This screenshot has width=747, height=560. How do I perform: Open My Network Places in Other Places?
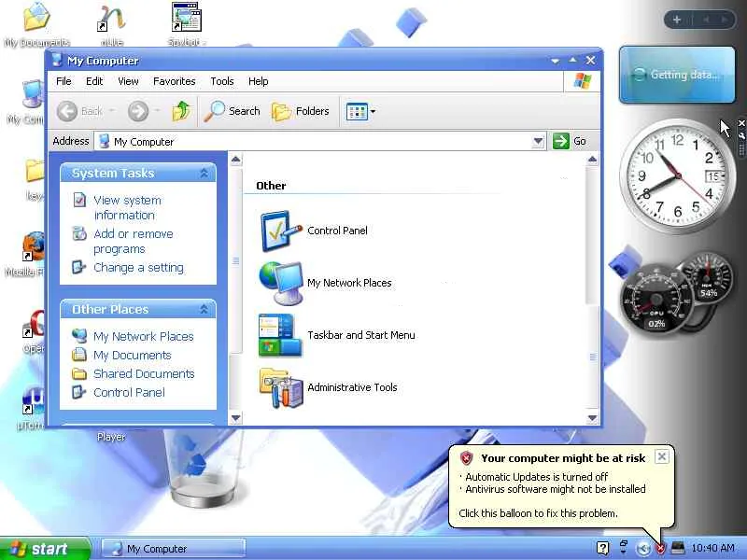(144, 337)
